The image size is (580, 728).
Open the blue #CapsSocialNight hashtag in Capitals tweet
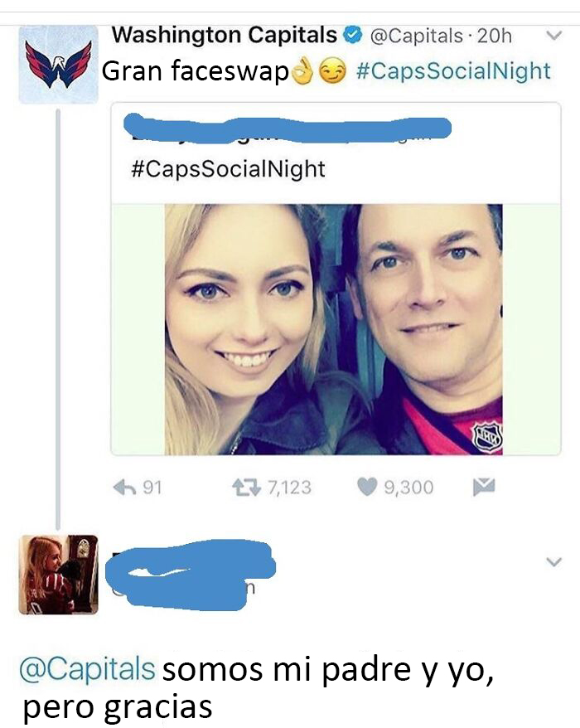click(453, 71)
